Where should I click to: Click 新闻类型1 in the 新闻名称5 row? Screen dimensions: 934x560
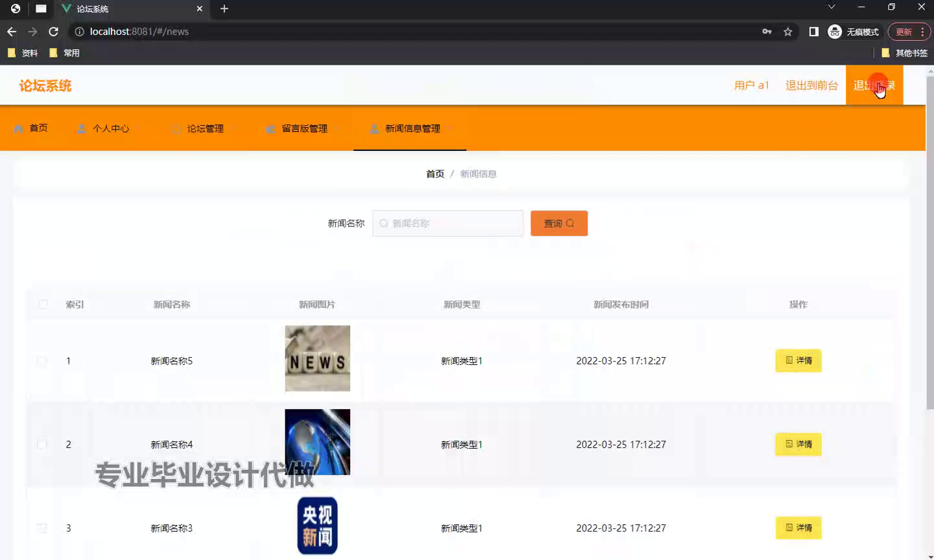tap(462, 361)
